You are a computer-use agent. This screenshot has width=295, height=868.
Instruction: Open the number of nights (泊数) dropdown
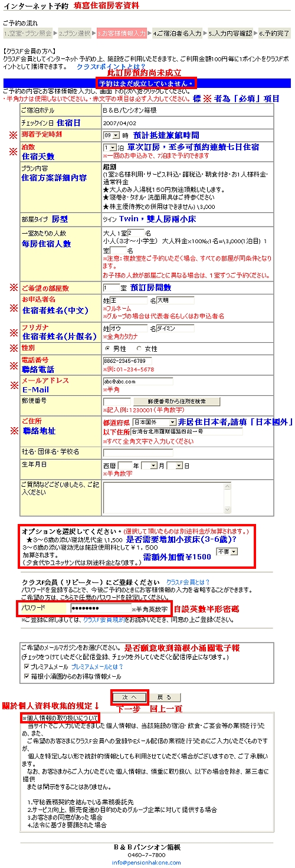[x=109, y=148]
